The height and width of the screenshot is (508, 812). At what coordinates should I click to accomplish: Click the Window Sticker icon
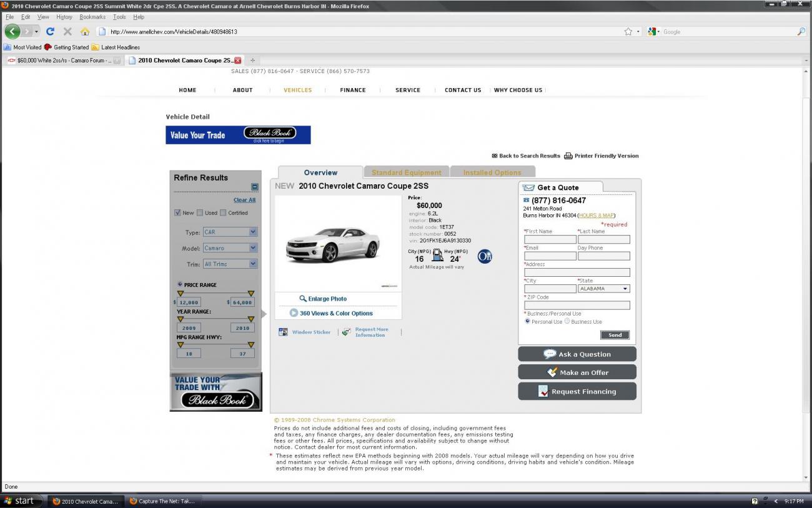click(283, 332)
